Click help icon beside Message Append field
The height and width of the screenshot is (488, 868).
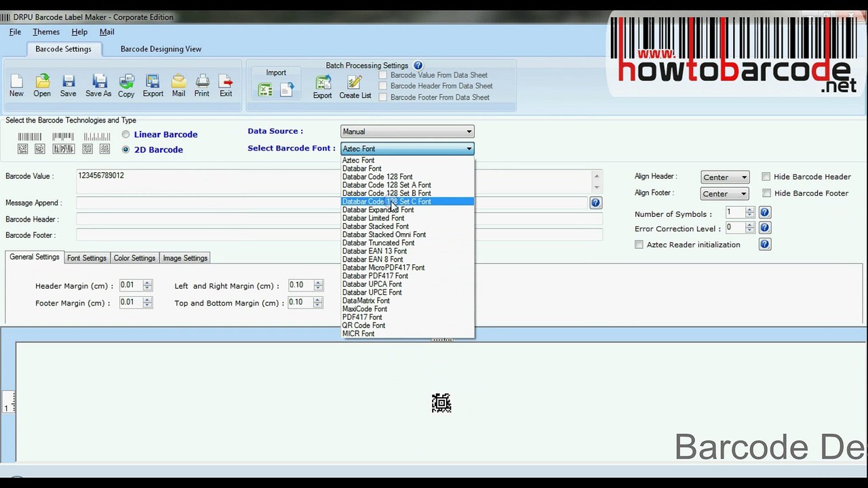[x=595, y=203]
